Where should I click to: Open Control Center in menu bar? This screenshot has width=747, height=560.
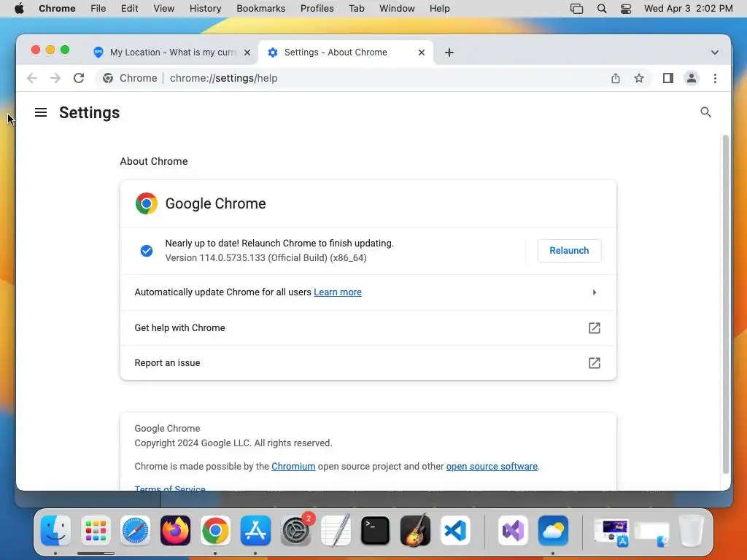625,9
